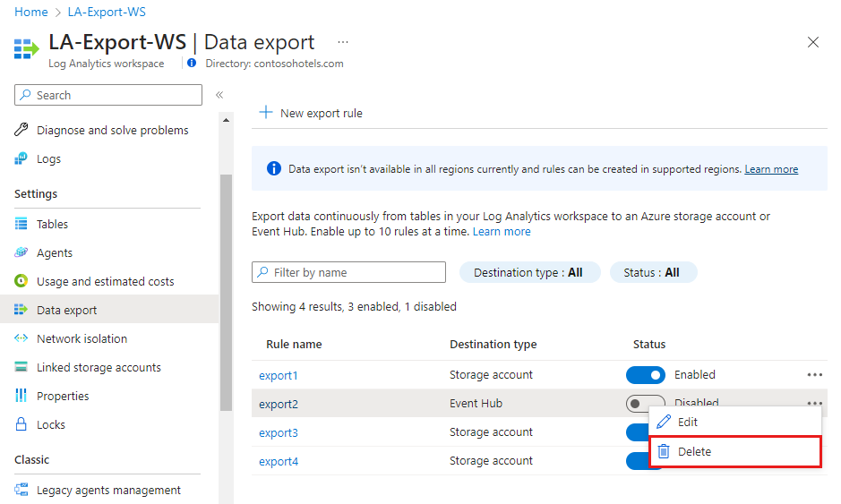The image size is (841, 504).
Task: Open Tables via its sidebar icon
Action: pyautogui.click(x=21, y=224)
